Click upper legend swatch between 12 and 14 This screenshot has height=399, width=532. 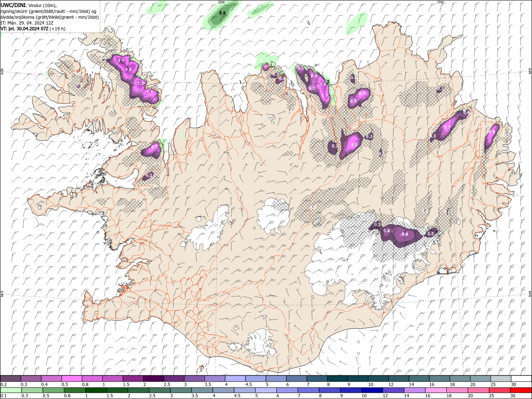point(398,379)
